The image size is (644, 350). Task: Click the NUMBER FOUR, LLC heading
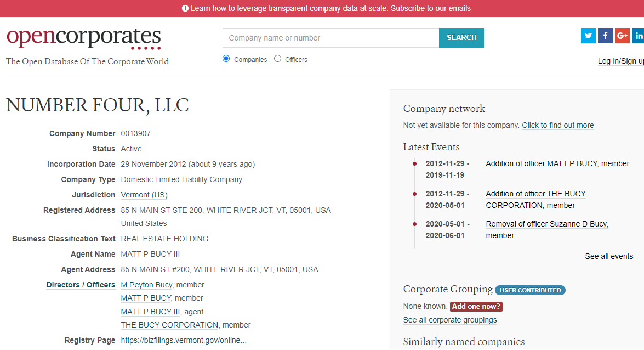[98, 105]
